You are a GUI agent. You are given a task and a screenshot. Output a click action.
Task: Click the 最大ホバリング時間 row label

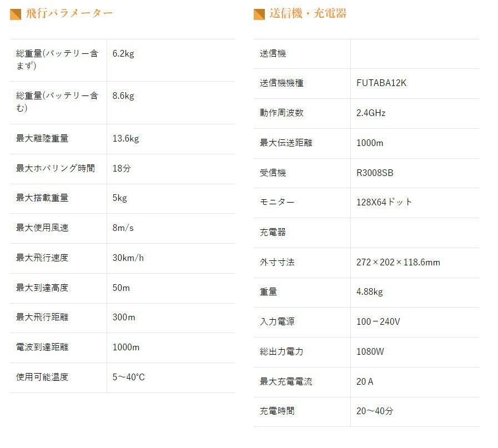(x=56, y=168)
